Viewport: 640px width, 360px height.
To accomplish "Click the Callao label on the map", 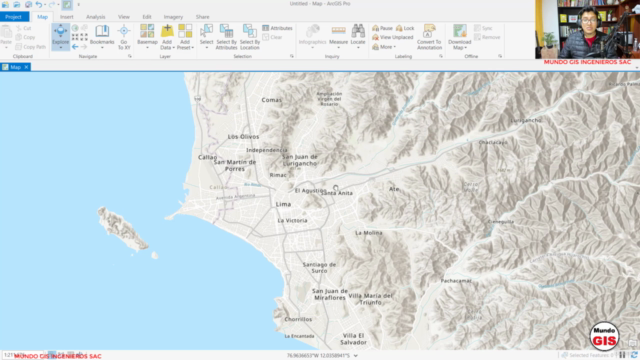I will pos(207,157).
